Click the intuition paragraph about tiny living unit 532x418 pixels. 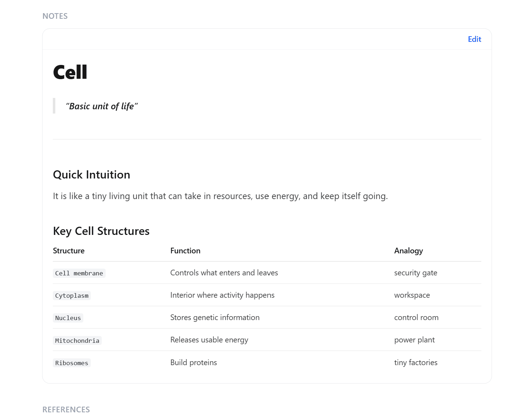click(220, 196)
